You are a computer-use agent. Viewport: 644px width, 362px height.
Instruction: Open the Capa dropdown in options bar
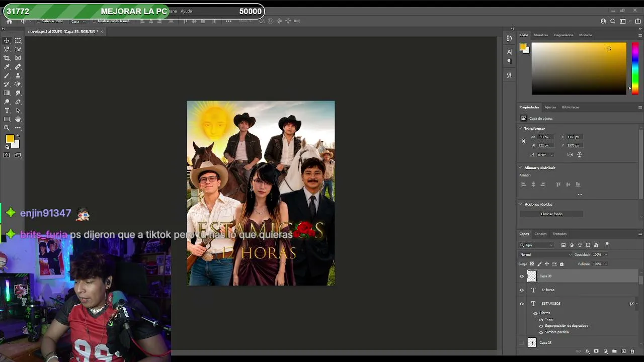77,21
